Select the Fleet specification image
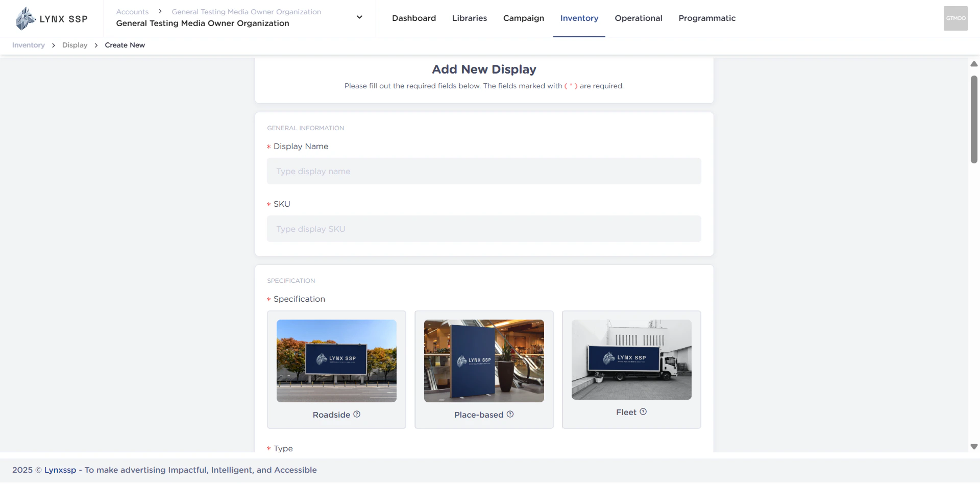980x484 pixels. pos(631,359)
